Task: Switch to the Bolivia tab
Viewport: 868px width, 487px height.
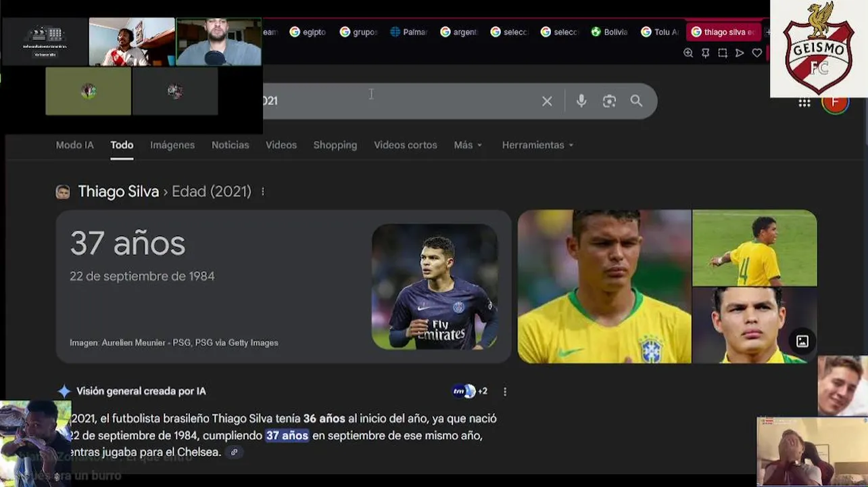Action: click(x=610, y=32)
